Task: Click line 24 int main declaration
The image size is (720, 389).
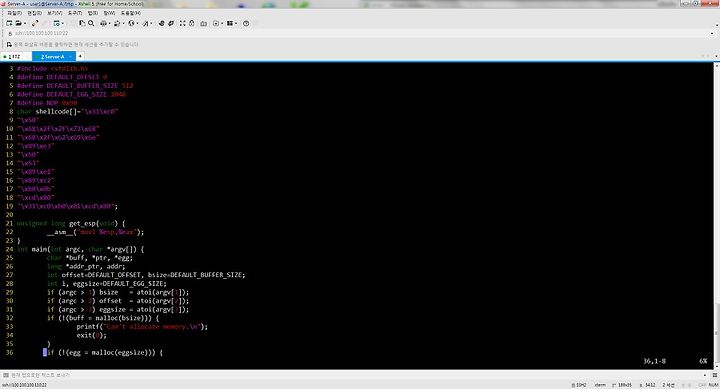Action: [x=80, y=249]
